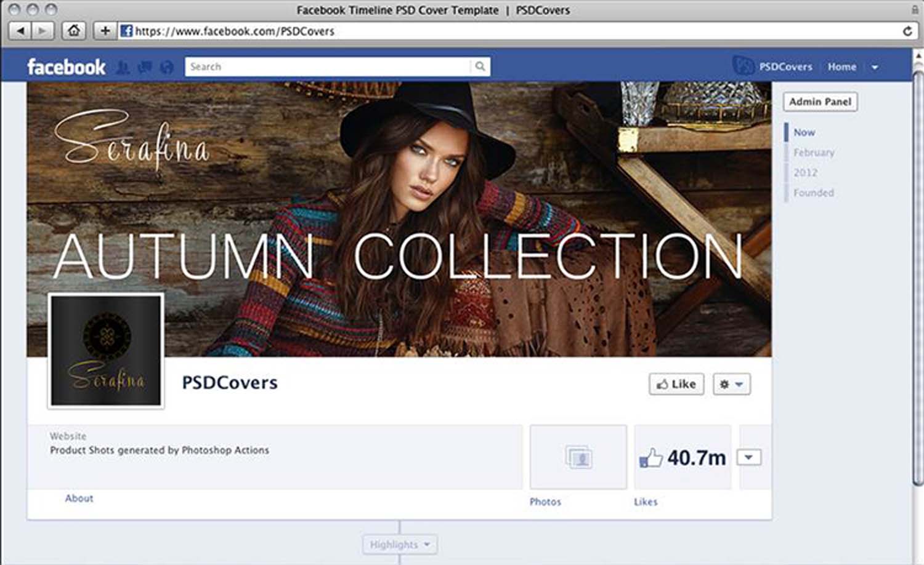Viewport: 924px width, 565px height.
Task: Reload the page with the refresh icon
Action: [907, 31]
